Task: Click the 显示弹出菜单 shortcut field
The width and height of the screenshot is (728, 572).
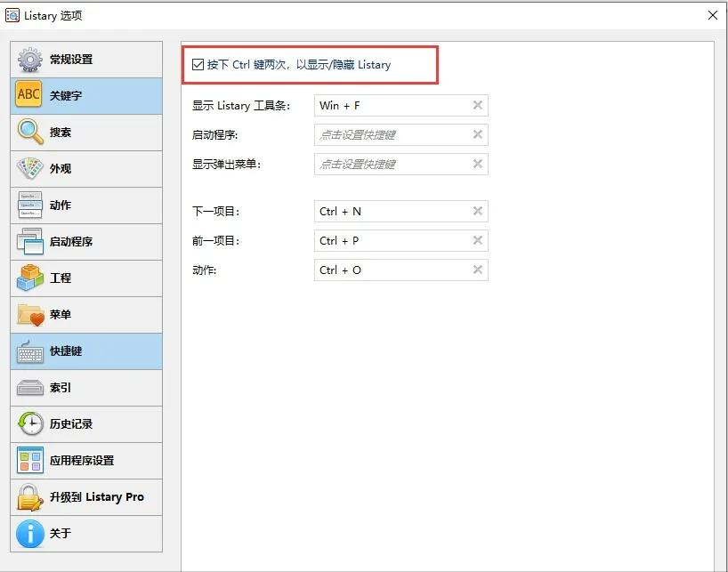Action: pos(392,164)
